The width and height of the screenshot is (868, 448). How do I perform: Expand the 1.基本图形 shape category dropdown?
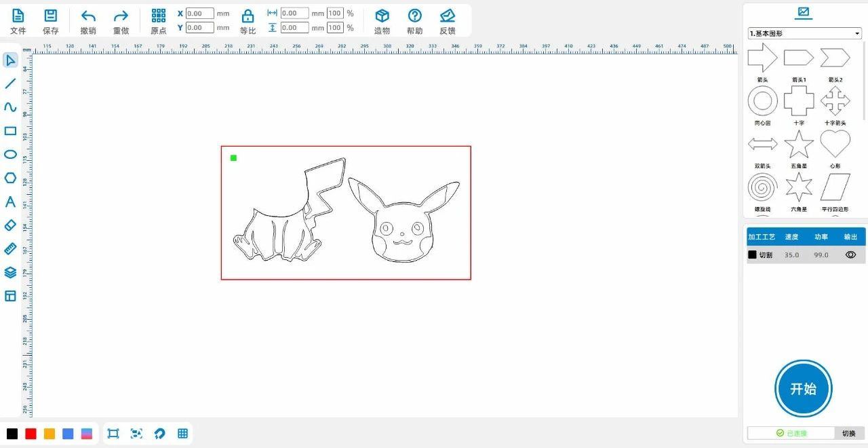804,33
